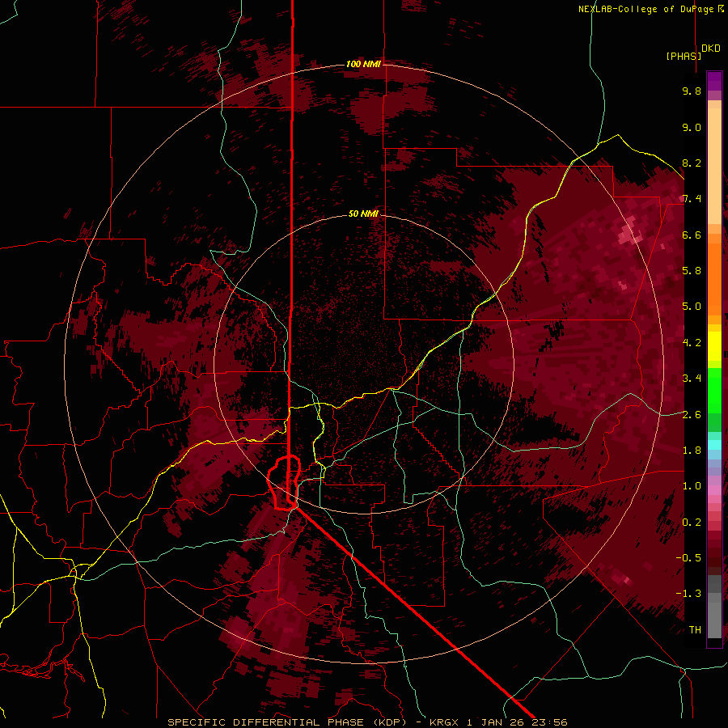Screen dimensions: 728x728
Task: Click the 7.4 scale value
Action: pyautogui.click(x=692, y=199)
